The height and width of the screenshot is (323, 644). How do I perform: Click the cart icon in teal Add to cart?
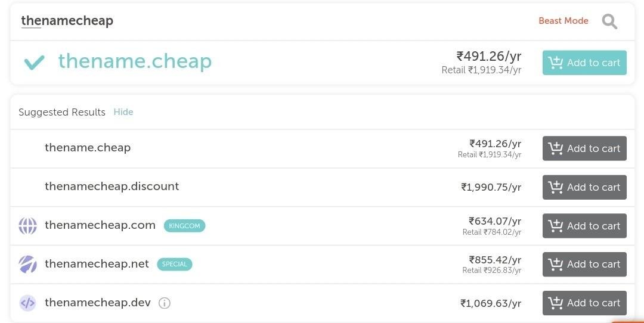tap(555, 63)
